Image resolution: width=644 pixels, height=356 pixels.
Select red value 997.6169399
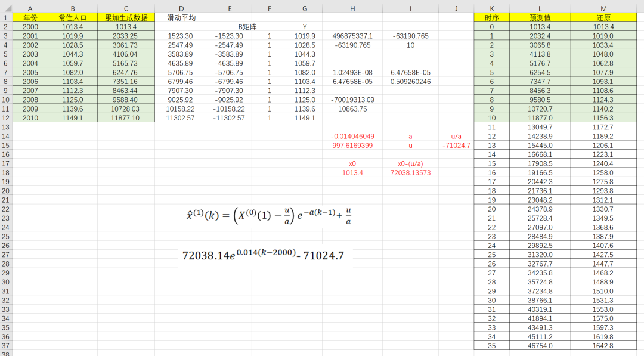pyautogui.click(x=352, y=146)
